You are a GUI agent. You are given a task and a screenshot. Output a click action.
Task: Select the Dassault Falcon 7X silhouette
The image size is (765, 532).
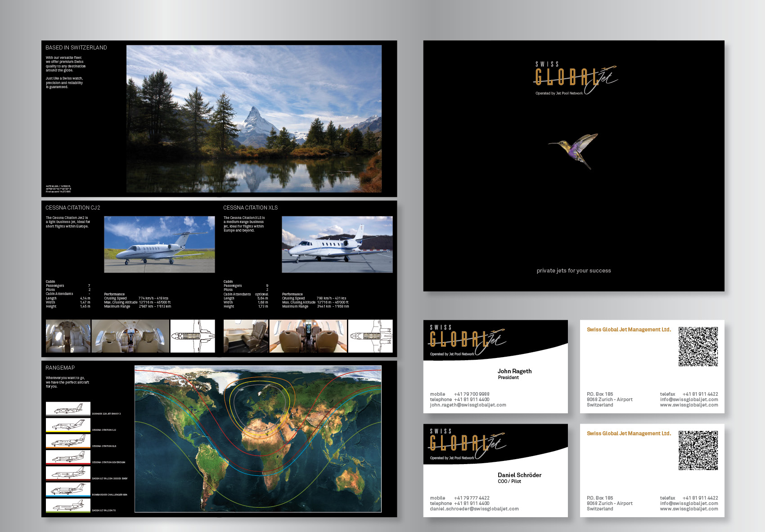(68, 505)
